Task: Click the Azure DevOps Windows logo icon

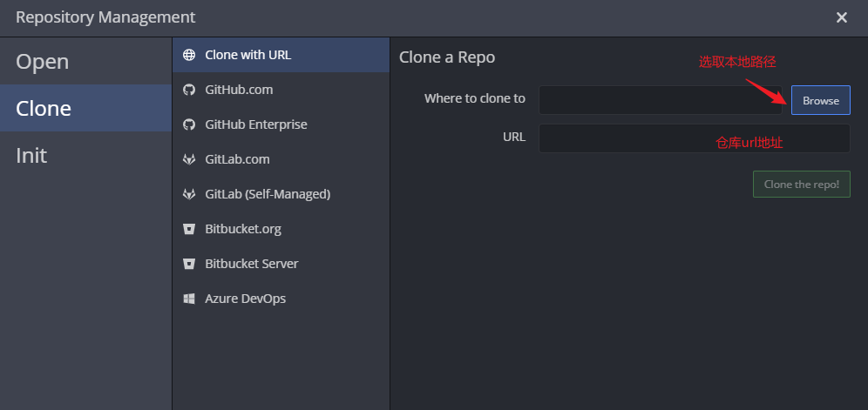Action: [189, 299]
